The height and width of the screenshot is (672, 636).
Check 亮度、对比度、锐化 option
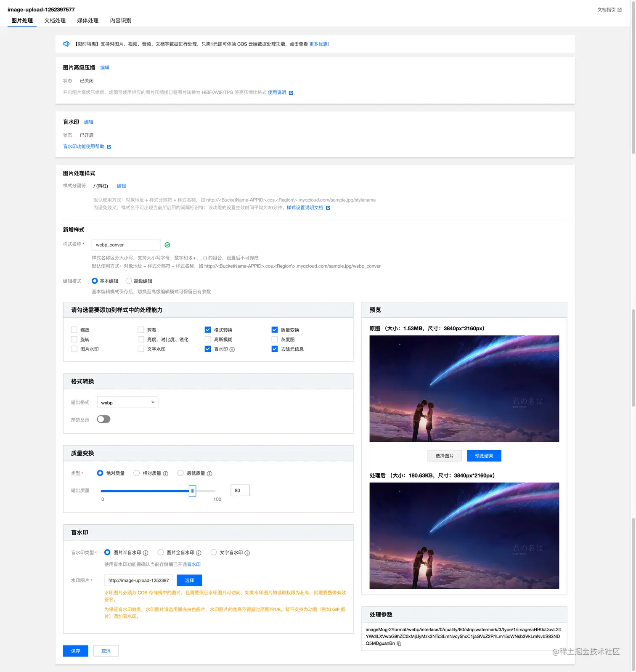point(141,339)
